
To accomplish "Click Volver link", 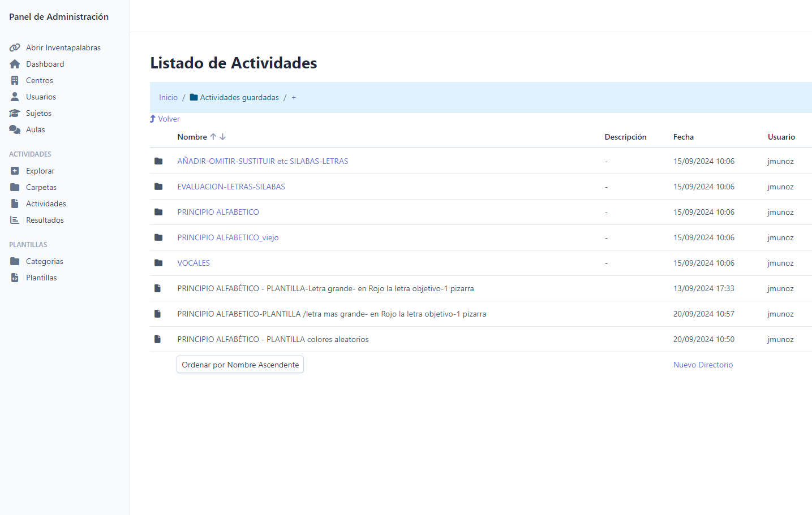I will pyautogui.click(x=169, y=119).
